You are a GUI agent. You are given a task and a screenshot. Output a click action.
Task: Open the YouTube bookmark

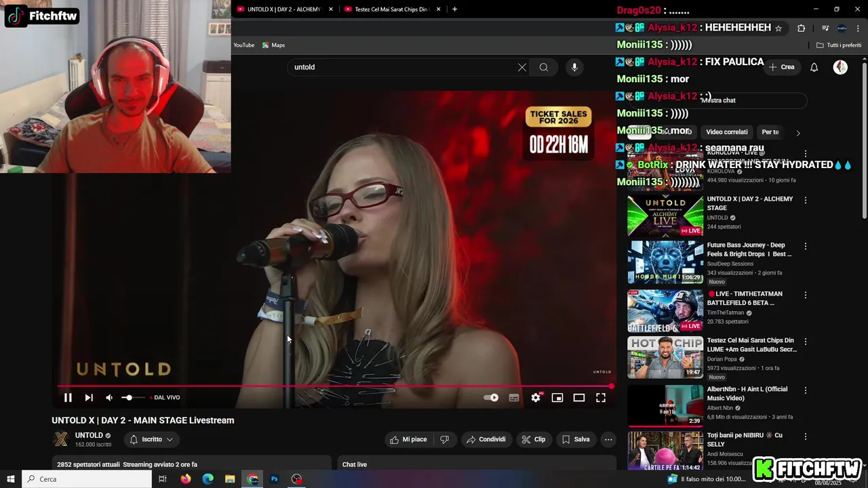pos(244,45)
